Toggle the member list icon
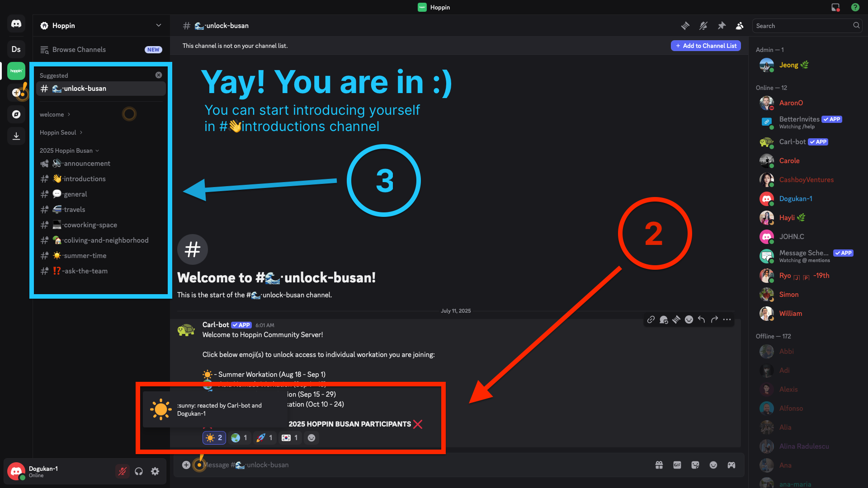This screenshot has height=488, width=868. tap(740, 26)
